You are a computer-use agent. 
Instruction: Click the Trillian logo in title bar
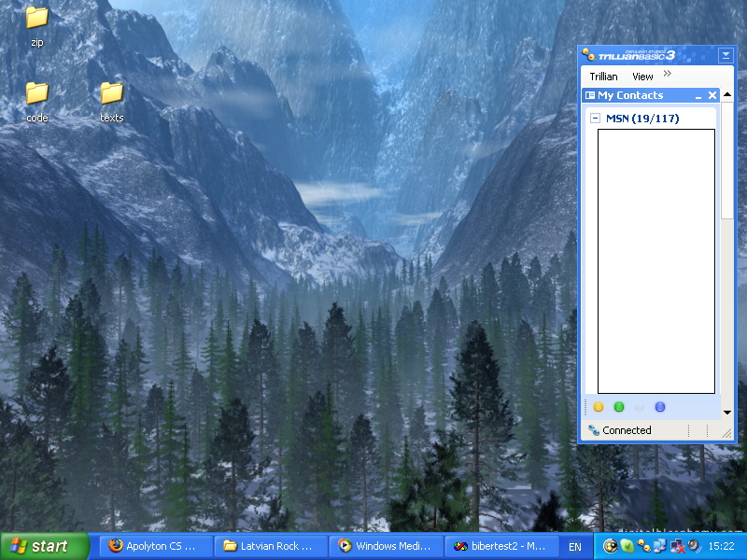(588, 55)
